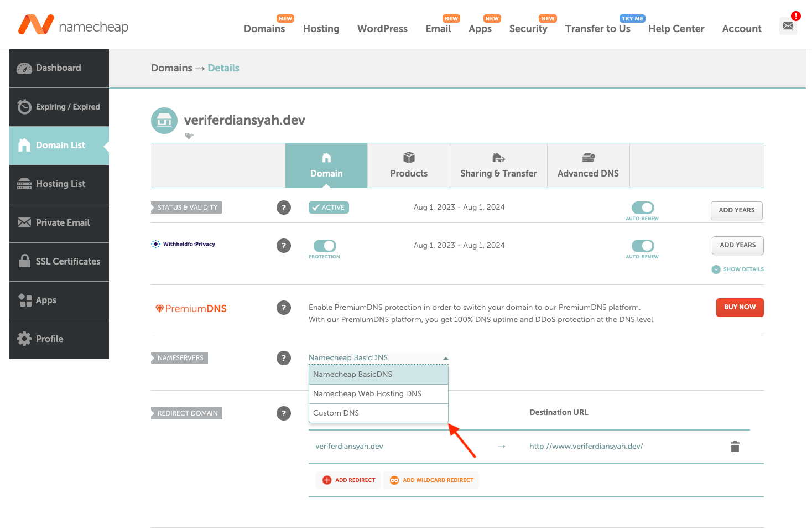Toggle WithheldforPrivacy protection switch
This screenshot has width=812, height=529.
point(325,246)
